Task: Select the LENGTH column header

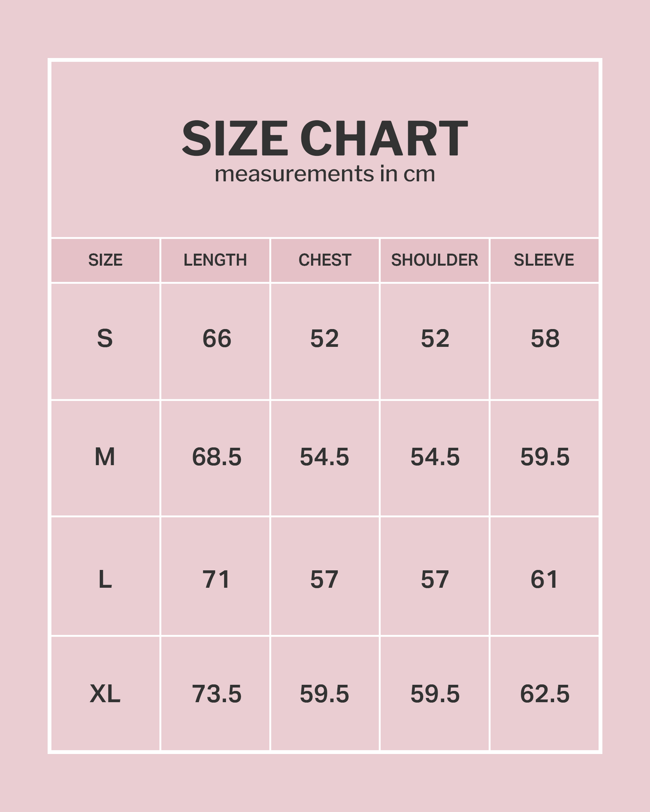Action: (x=215, y=260)
